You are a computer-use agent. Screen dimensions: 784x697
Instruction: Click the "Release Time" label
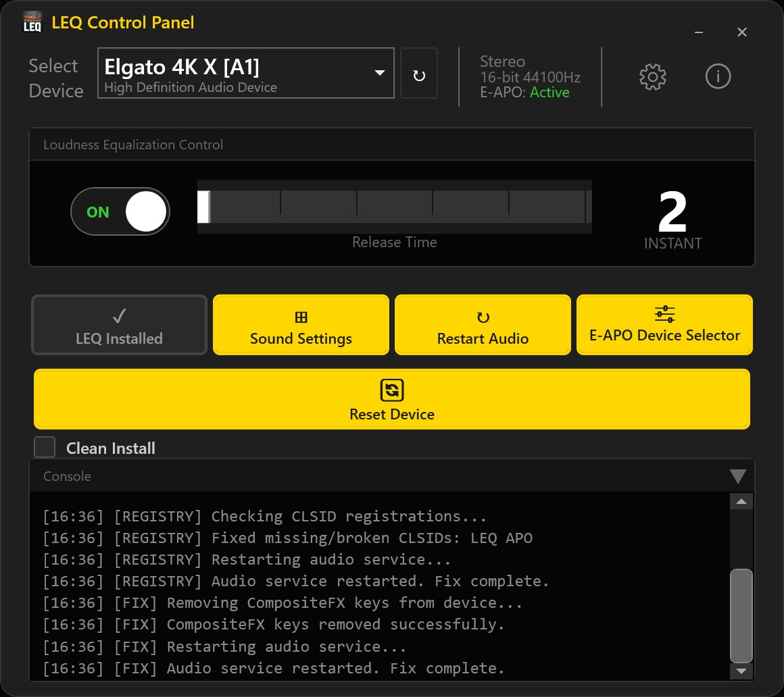(395, 242)
